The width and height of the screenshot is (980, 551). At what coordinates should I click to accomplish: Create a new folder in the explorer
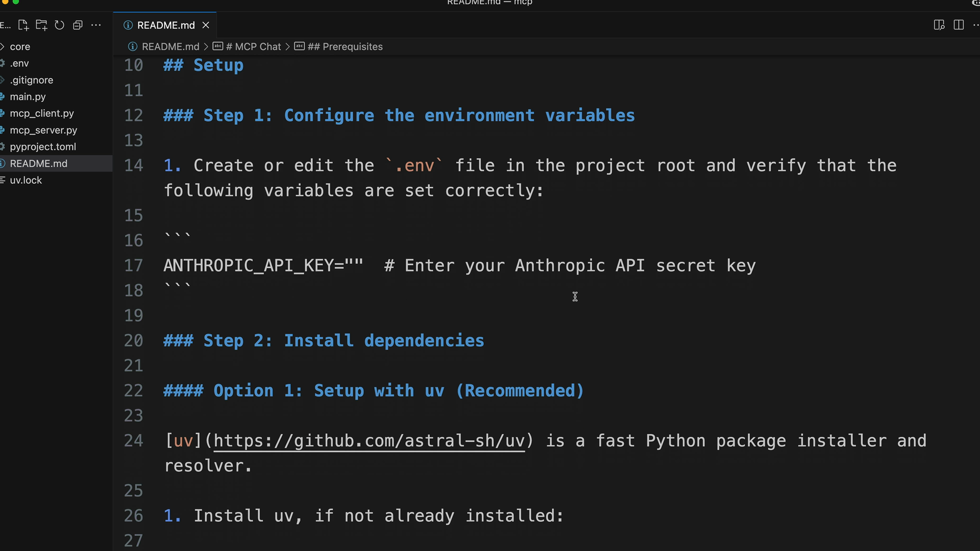[x=41, y=25]
